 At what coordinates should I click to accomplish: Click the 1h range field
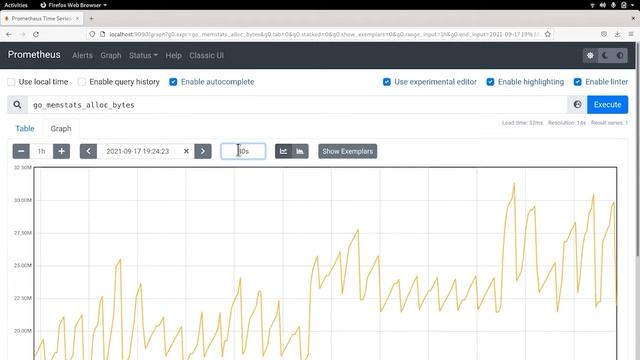point(41,151)
